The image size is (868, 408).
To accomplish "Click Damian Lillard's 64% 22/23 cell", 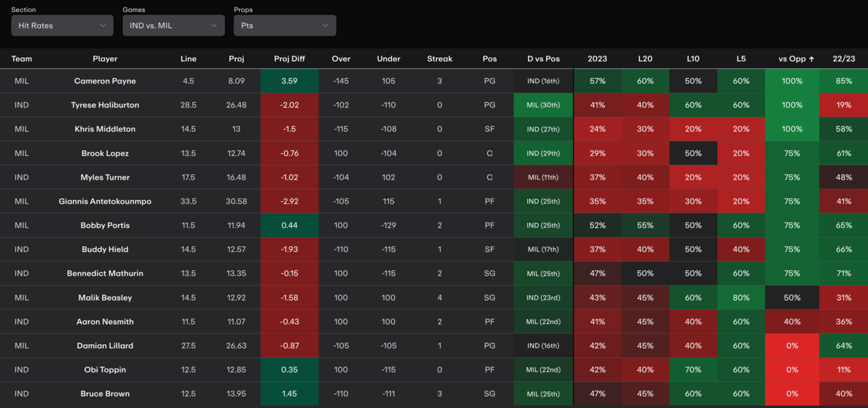I will (x=844, y=345).
